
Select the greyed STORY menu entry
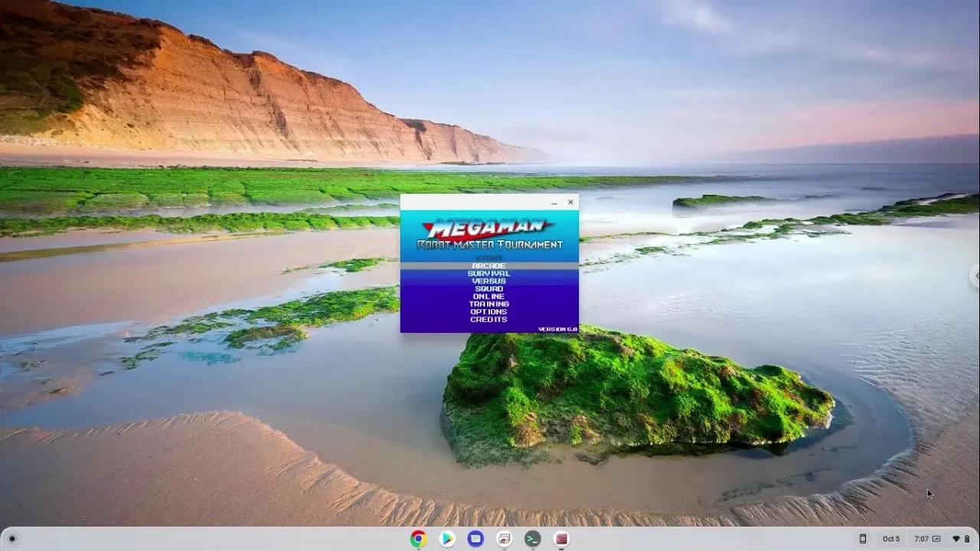click(x=488, y=258)
